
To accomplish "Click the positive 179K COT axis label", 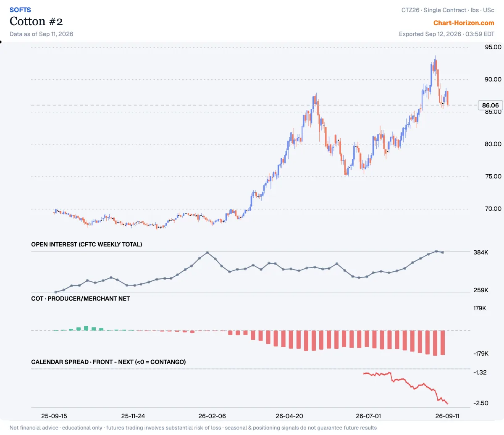I will (480, 308).
